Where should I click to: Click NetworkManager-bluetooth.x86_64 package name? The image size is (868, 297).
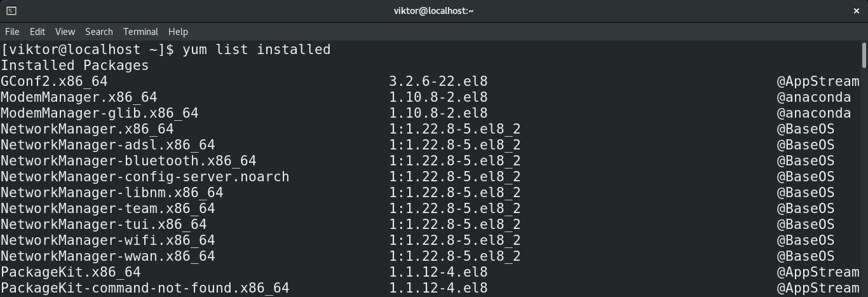128,161
